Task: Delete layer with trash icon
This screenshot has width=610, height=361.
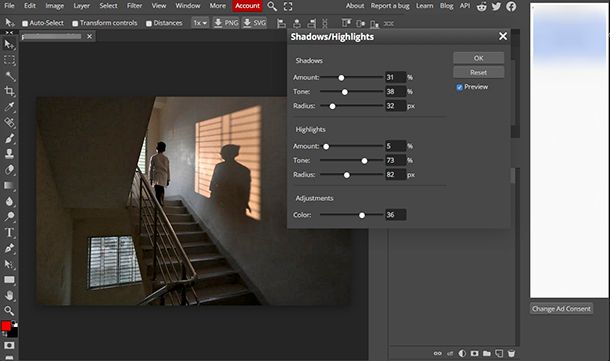Action: pos(511,353)
